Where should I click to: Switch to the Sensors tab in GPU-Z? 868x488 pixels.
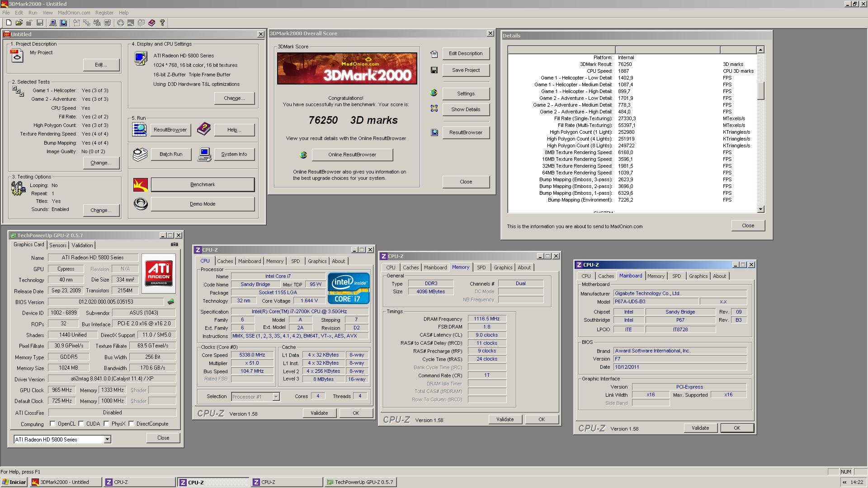[x=58, y=245]
